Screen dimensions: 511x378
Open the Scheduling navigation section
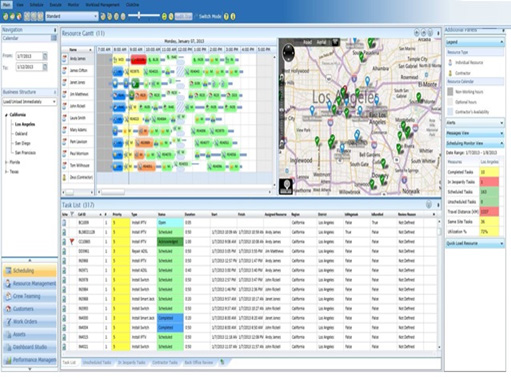[29, 270]
